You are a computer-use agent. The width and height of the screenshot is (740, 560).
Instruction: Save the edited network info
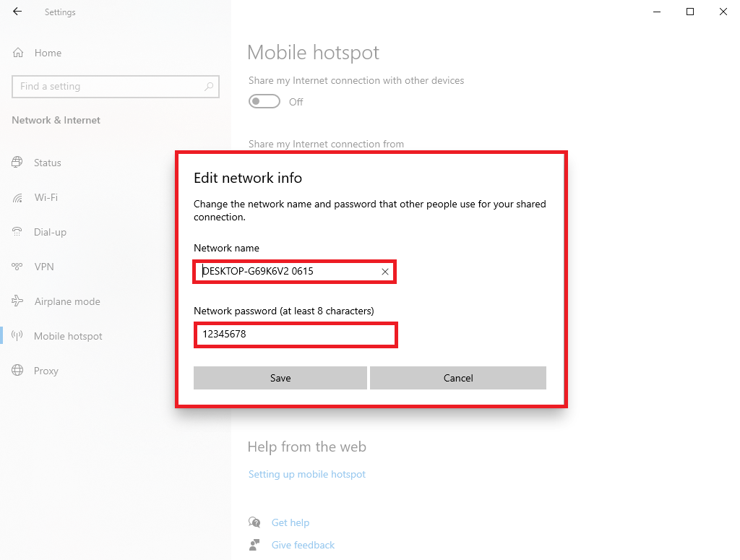(280, 378)
